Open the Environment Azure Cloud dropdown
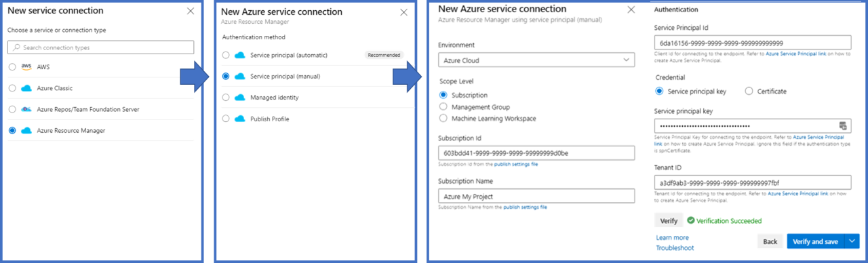The width and height of the screenshot is (868, 263). 536,60
